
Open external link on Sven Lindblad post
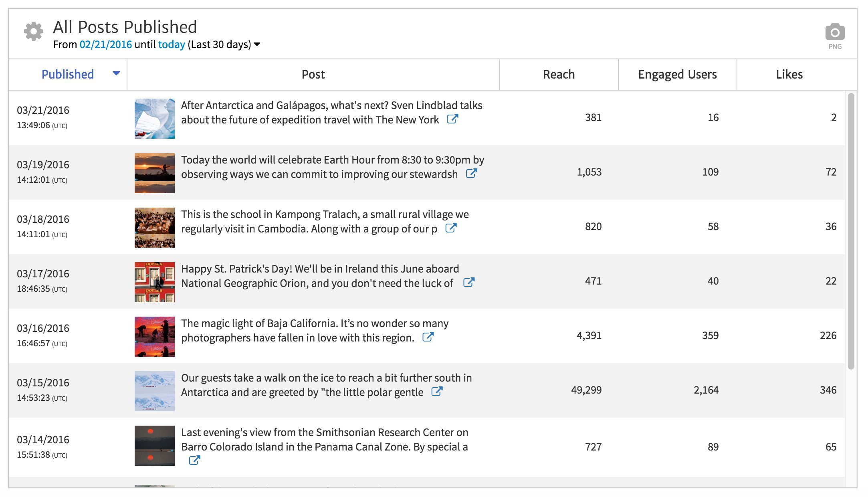pos(452,119)
